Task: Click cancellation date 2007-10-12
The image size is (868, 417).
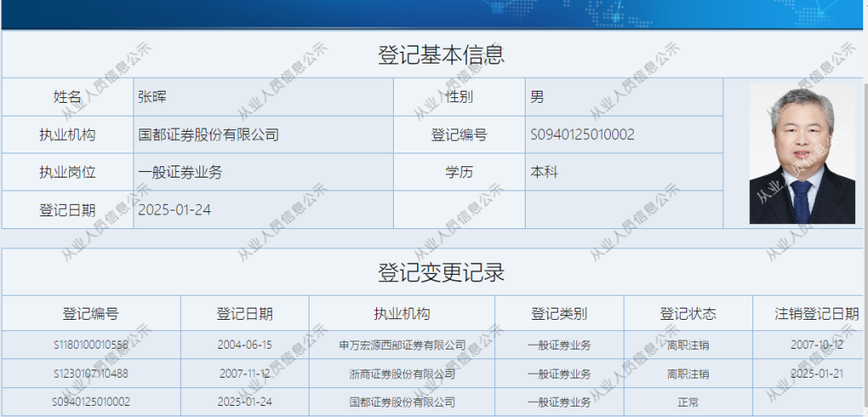Action: (817, 345)
